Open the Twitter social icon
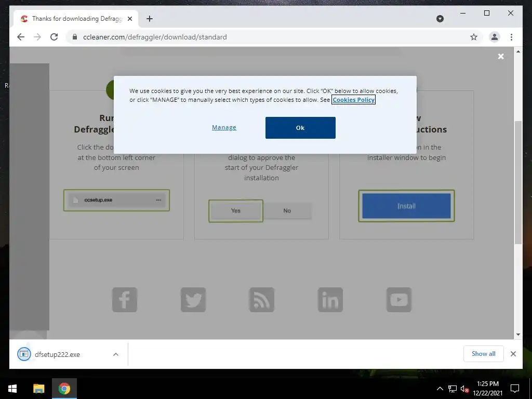Viewport: 532px width, 399px height. tap(193, 300)
